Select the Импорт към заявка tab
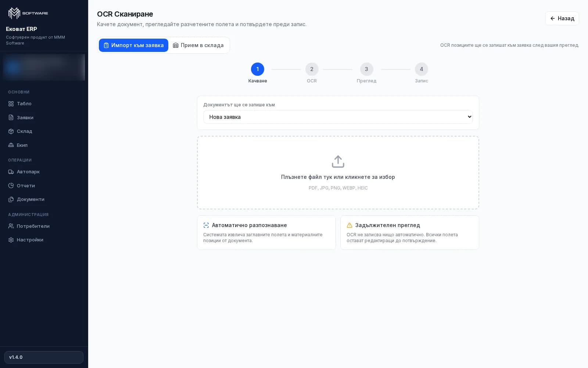Viewport: 588px width, 368px height. pos(133,45)
